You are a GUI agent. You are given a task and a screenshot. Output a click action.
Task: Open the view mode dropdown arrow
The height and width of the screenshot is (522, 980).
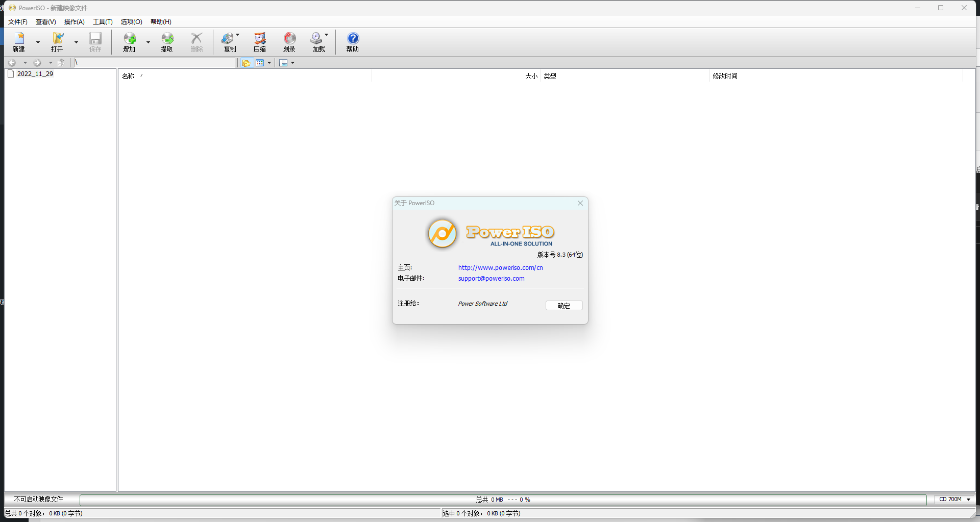tap(269, 63)
